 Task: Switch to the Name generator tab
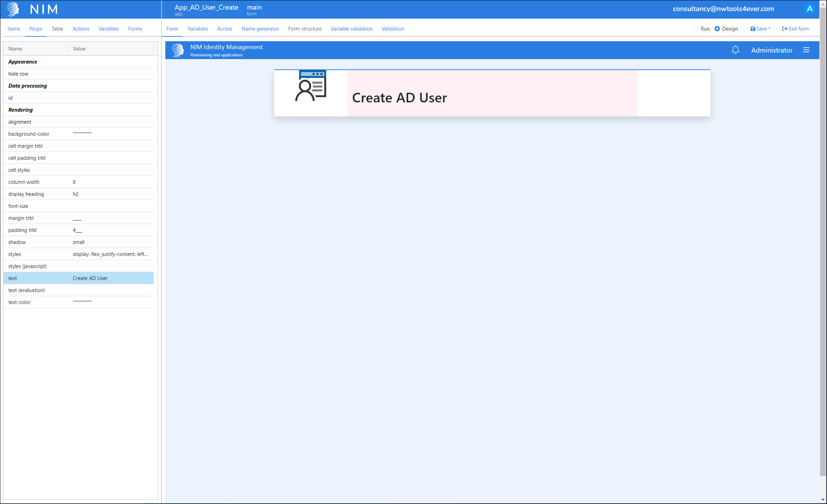tap(260, 29)
